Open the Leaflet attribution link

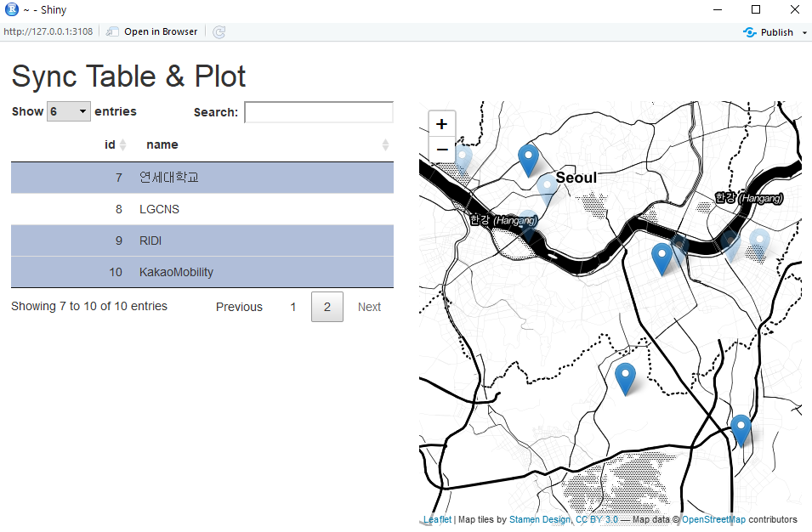click(438, 519)
